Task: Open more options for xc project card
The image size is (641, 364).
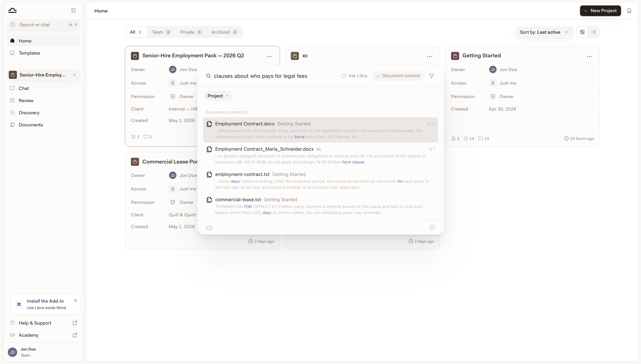Action: pyautogui.click(x=429, y=56)
